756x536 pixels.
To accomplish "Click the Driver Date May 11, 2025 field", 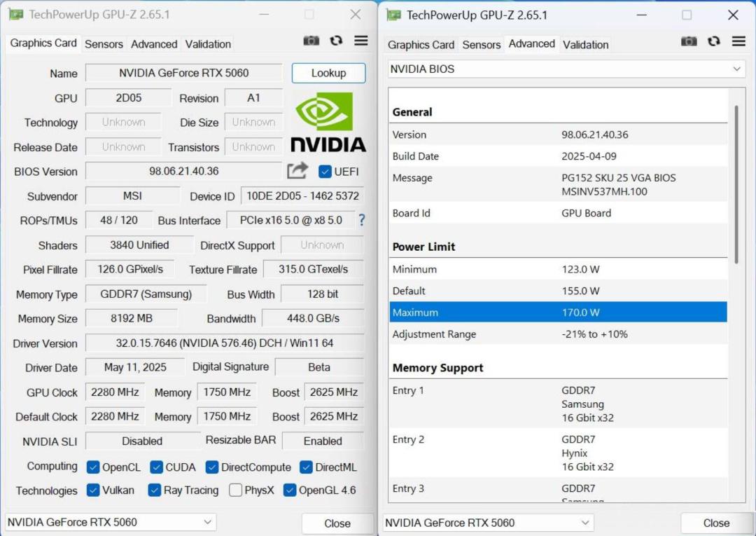I will [x=135, y=367].
